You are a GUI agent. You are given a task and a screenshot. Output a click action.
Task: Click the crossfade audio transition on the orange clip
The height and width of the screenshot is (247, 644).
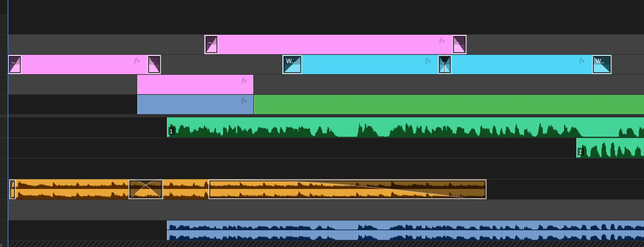146,189
